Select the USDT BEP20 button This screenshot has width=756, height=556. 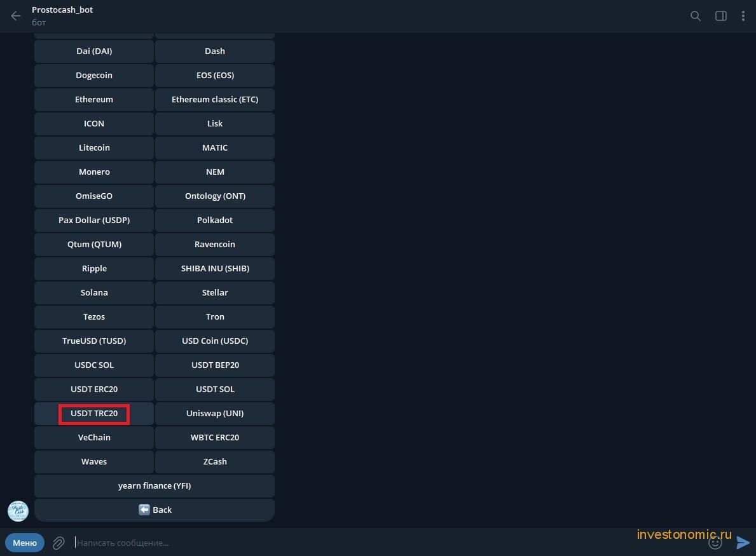215,365
